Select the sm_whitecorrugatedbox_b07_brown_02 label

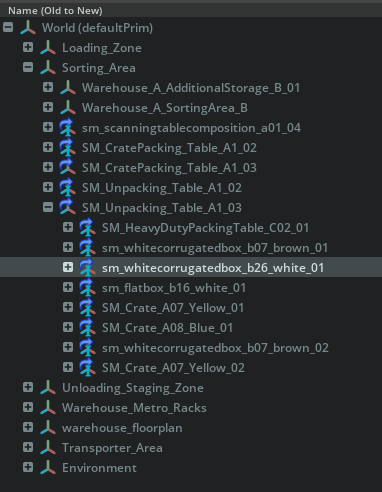tap(215, 348)
